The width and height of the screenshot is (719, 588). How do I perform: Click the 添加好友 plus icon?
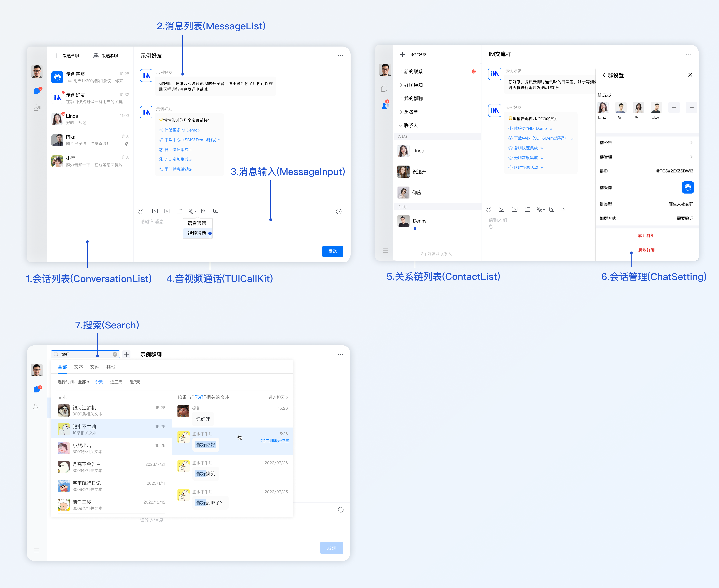tap(402, 54)
